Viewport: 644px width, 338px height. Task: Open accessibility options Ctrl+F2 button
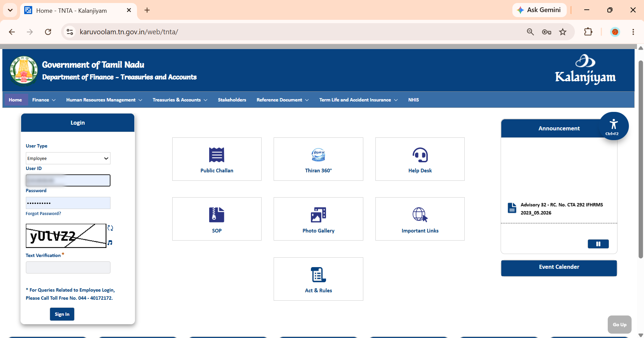pos(614,126)
